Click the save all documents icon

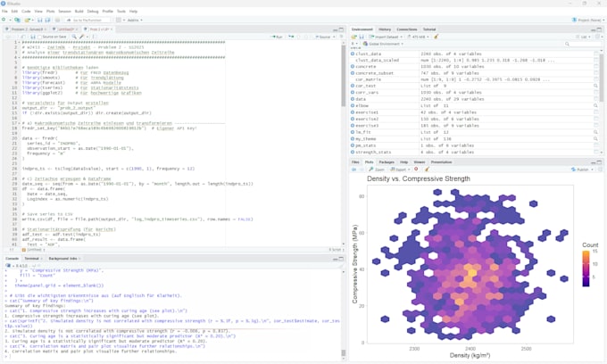point(47,20)
